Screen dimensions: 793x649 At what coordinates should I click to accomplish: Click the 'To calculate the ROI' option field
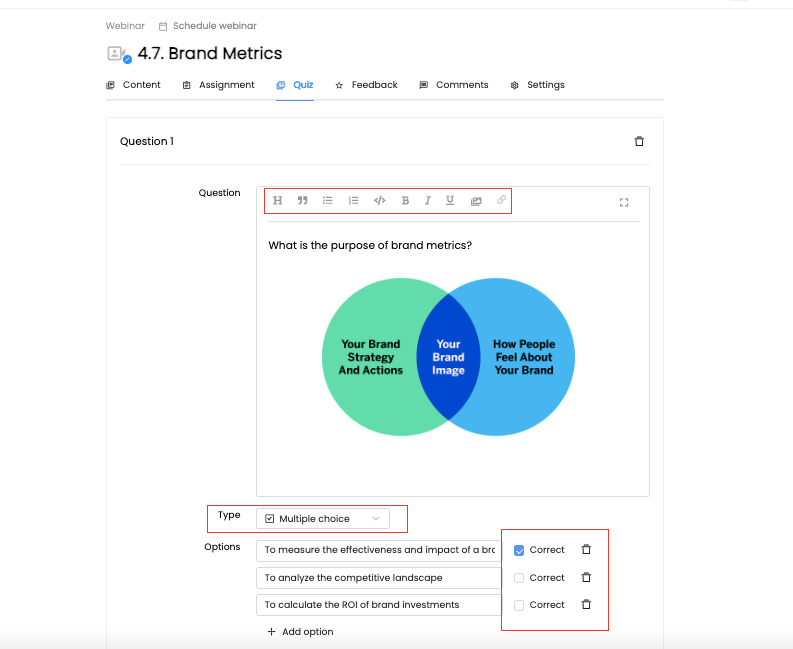379,605
